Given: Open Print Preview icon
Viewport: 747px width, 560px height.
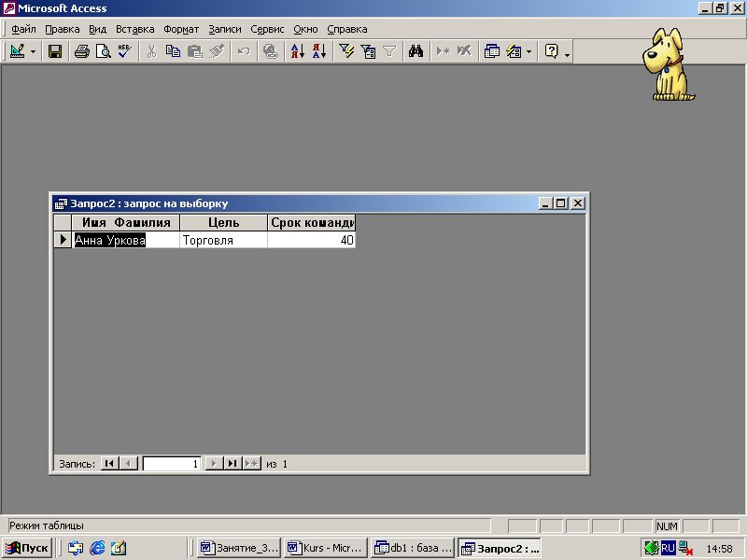Looking at the screenshot, I should click(x=104, y=51).
